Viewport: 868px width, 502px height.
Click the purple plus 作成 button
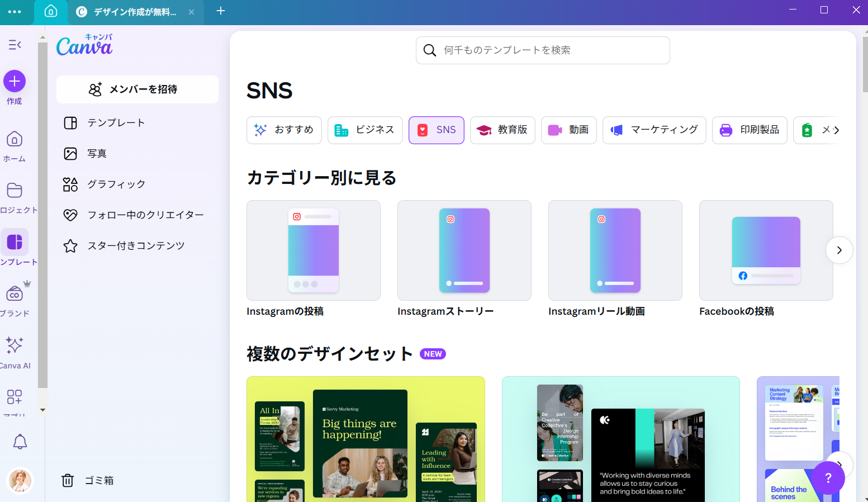15,82
